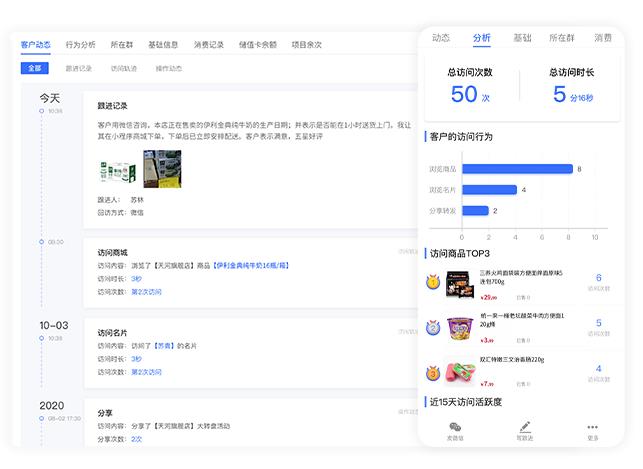The width and height of the screenshot is (643, 469).
Task: Open the 消费记录 tab
Action: point(209,45)
